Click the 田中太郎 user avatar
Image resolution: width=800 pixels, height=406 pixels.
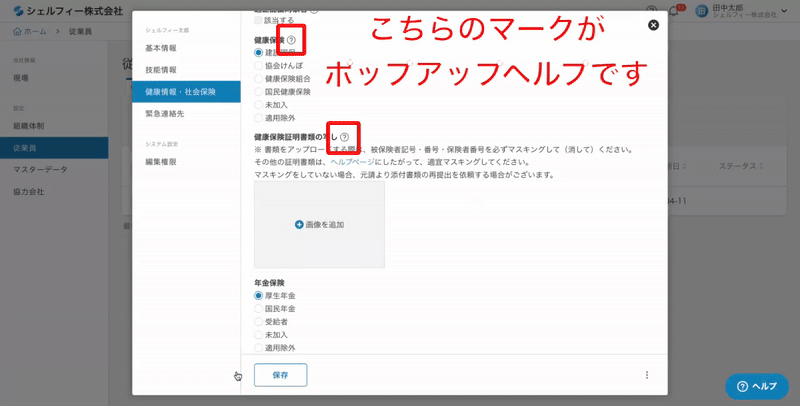pos(702,11)
